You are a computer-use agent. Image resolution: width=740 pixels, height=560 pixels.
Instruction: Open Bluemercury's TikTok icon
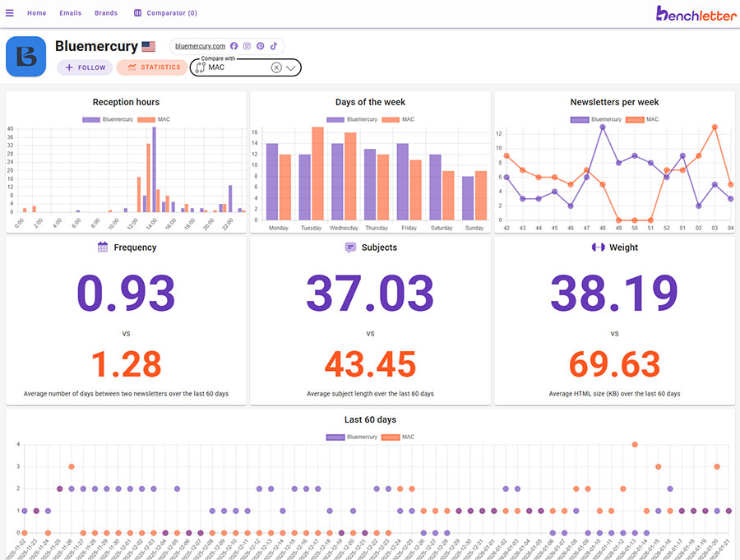coord(274,46)
